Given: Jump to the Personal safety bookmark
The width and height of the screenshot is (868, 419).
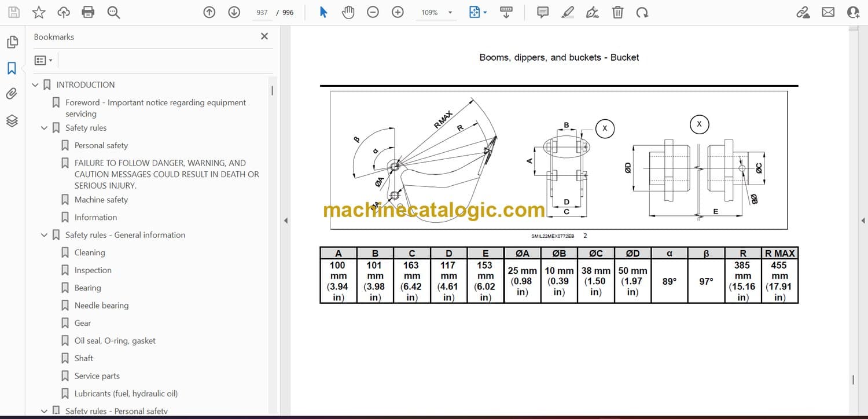Looking at the screenshot, I should [x=101, y=146].
